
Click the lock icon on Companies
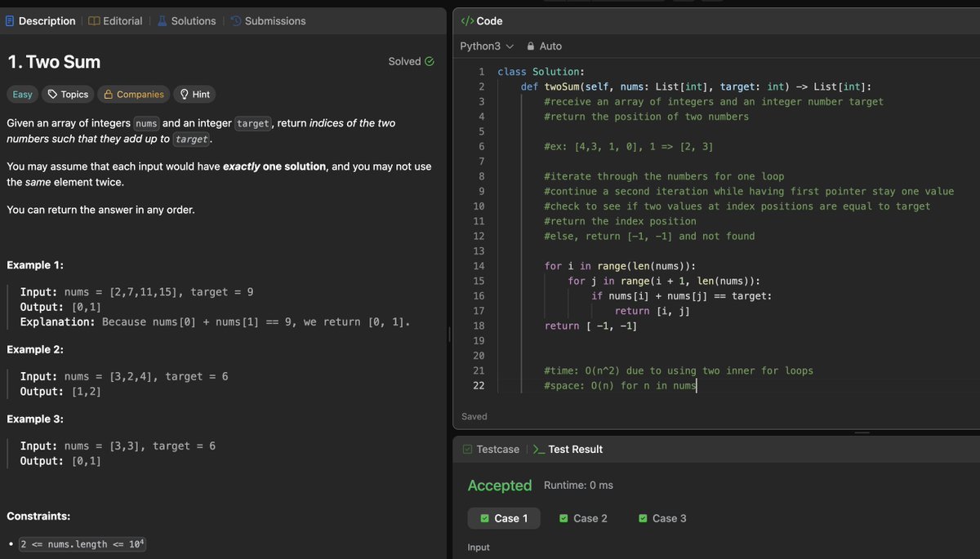click(x=109, y=95)
